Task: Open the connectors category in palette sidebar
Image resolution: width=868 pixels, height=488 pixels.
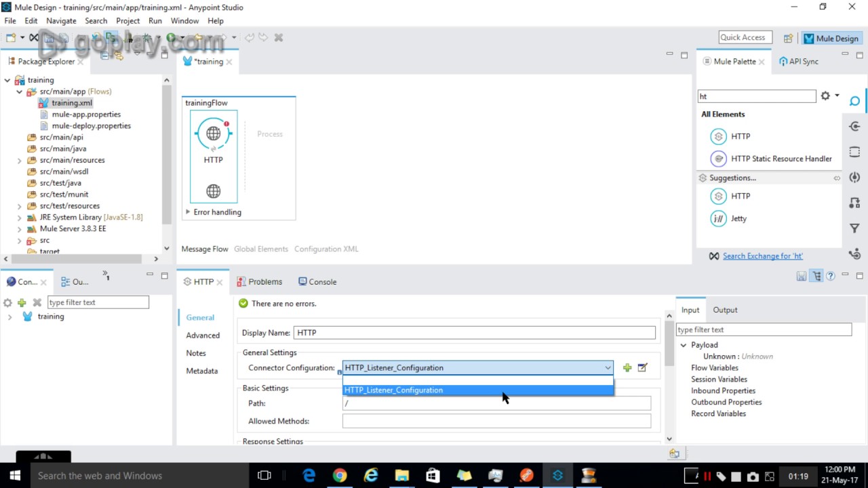Action: [854, 127]
